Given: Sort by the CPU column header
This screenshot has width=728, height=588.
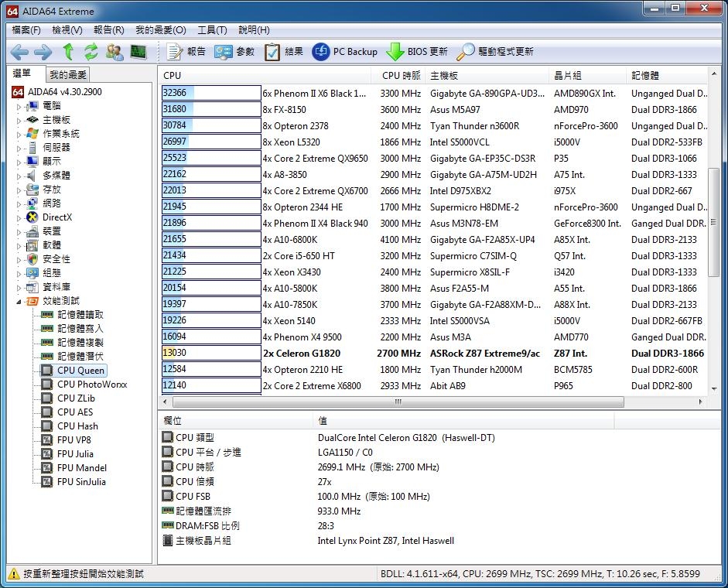Looking at the screenshot, I should [x=265, y=75].
